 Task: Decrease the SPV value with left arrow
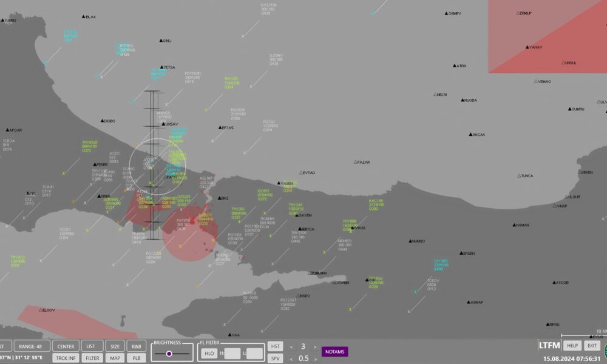coord(291,358)
